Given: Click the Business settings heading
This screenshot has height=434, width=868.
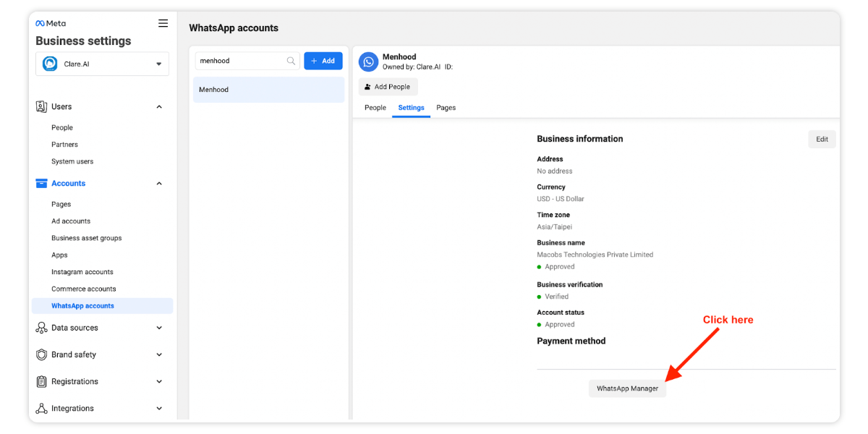Looking at the screenshot, I should (83, 41).
